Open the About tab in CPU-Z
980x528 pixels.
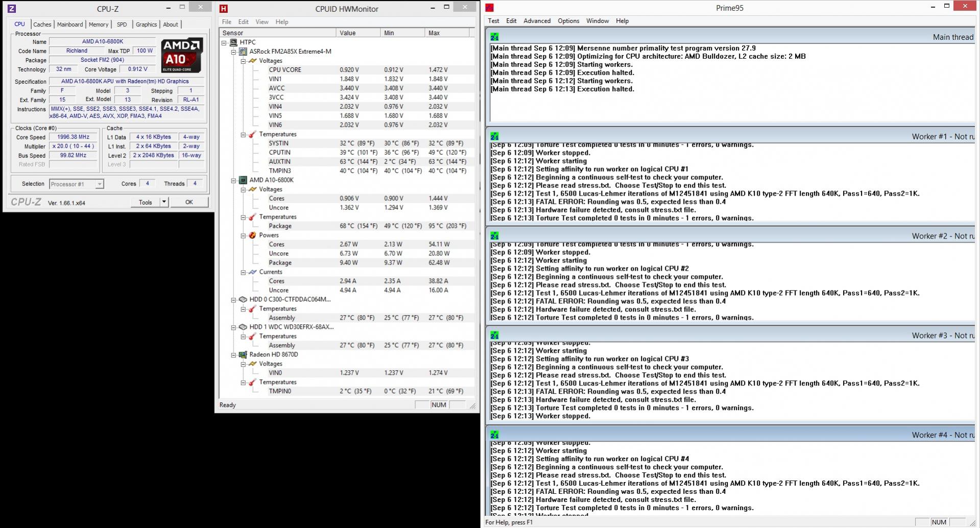click(x=171, y=25)
